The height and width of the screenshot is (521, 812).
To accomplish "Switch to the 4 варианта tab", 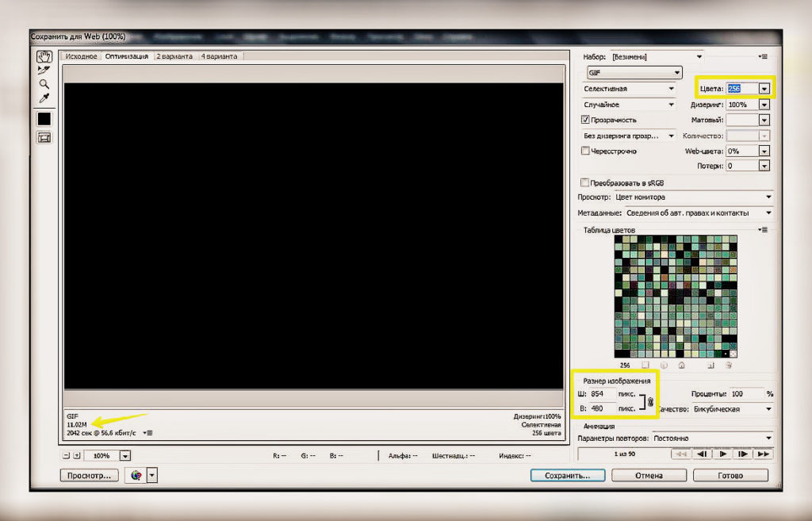I will tap(221, 56).
